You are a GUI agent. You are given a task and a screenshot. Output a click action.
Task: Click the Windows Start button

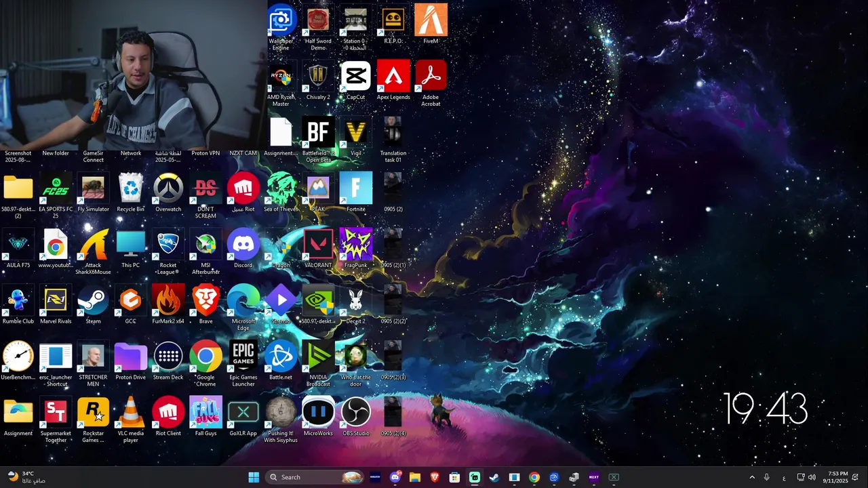(x=254, y=477)
